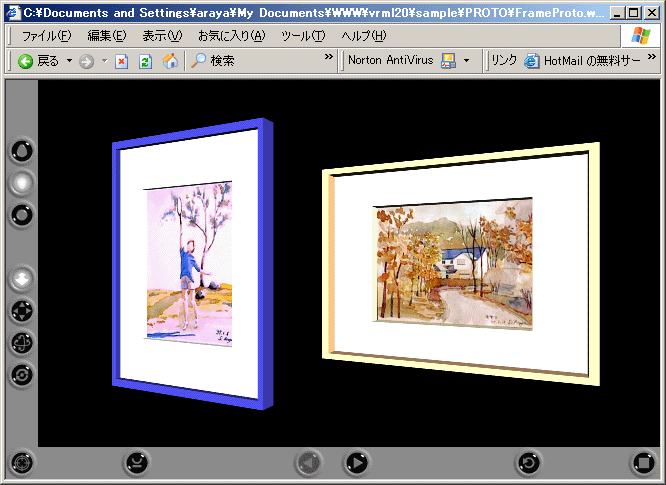
Task: Select the circular roll navigation button
Action: [22, 375]
